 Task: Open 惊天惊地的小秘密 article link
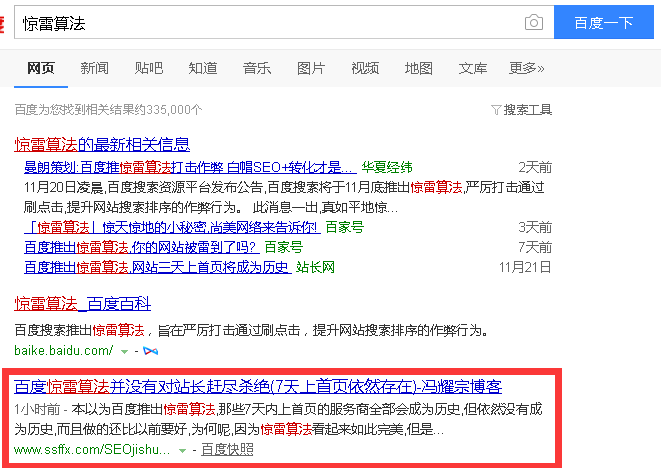172,228
